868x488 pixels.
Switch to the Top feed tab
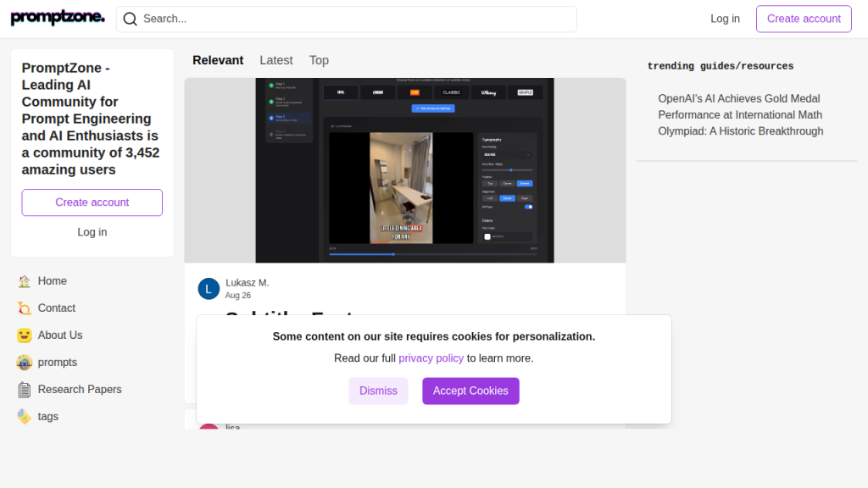pos(319,60)
